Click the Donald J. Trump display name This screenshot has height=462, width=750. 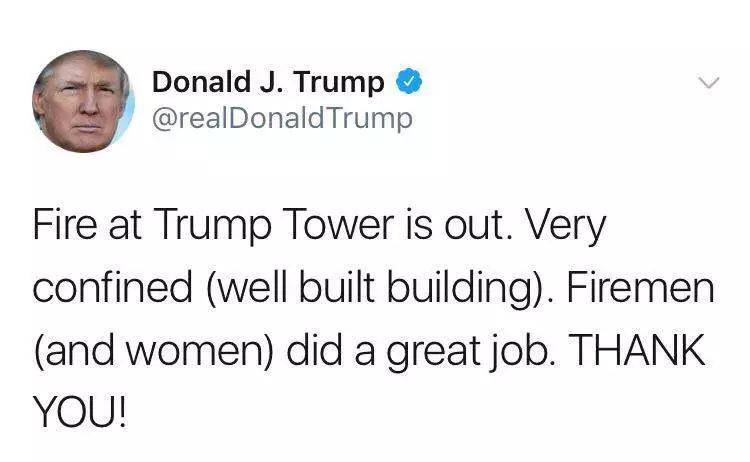coord(268,82)
